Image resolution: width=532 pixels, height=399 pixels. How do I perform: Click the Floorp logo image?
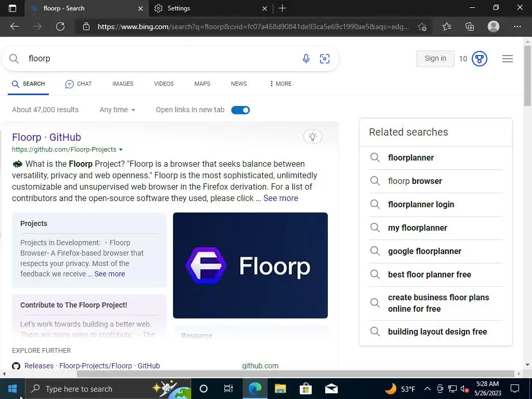(x=250, y=265)
